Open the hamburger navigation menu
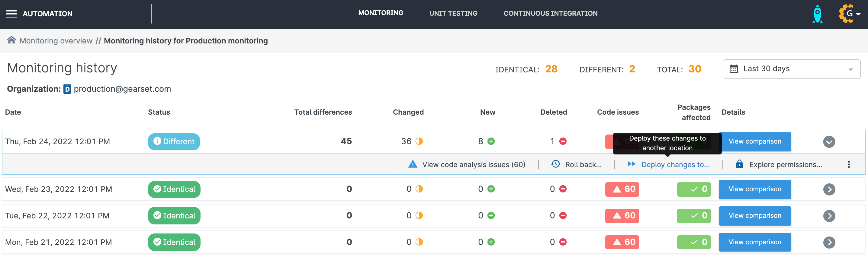 (x=11, y=14)
